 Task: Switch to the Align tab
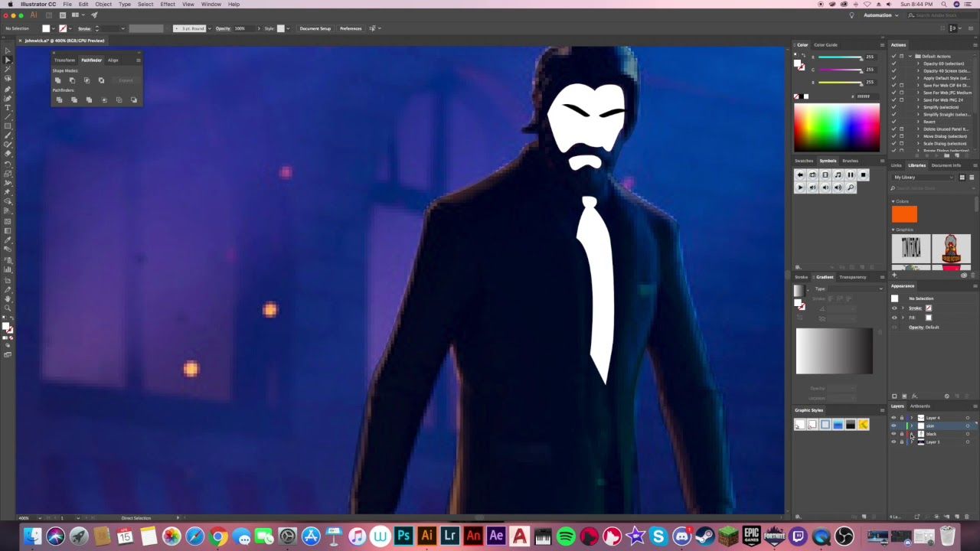(113, 60)
